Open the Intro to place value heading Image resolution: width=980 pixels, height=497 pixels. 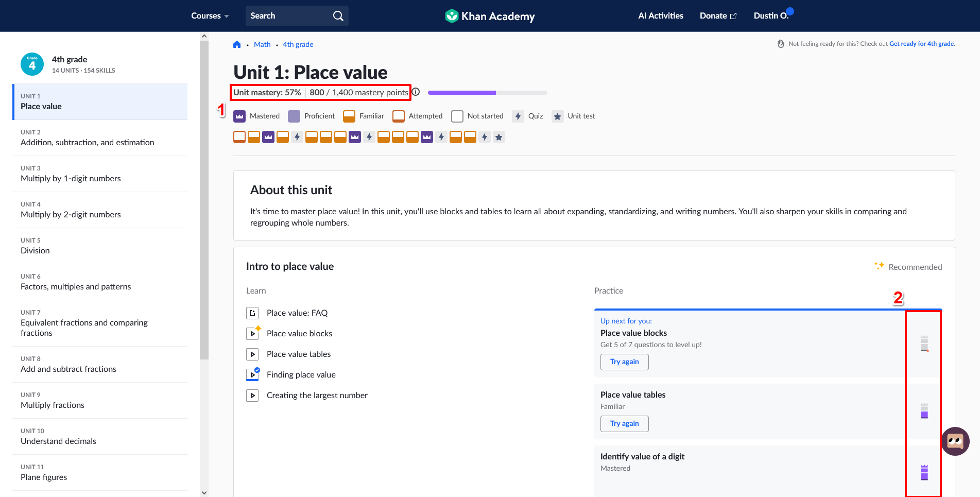coord(290,267)
